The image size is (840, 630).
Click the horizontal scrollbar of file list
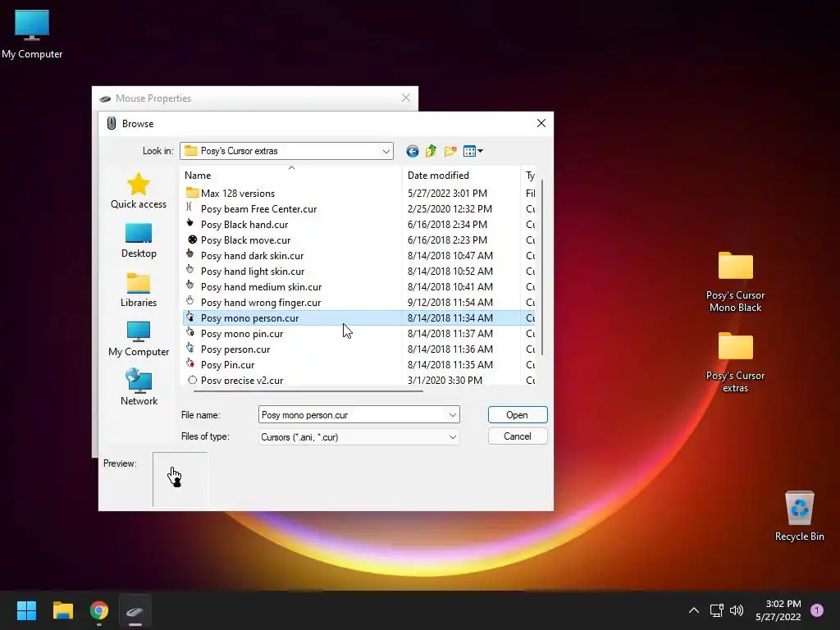pos(308,391)
